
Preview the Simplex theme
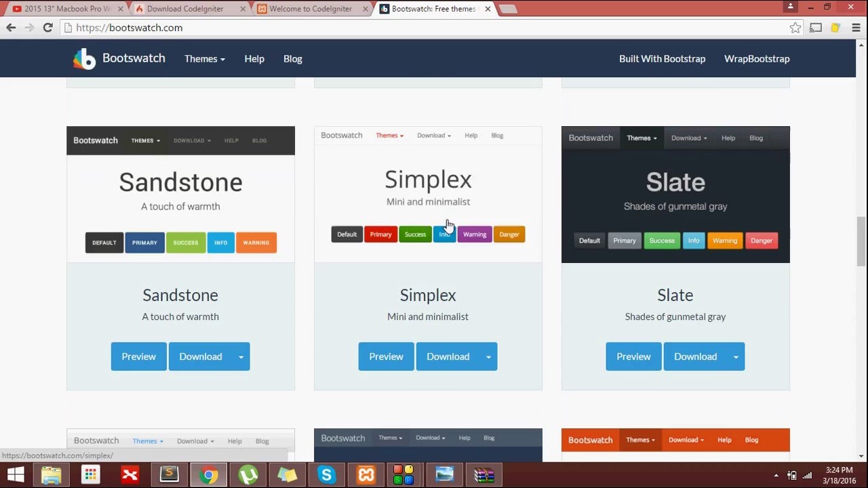(387, 357)
